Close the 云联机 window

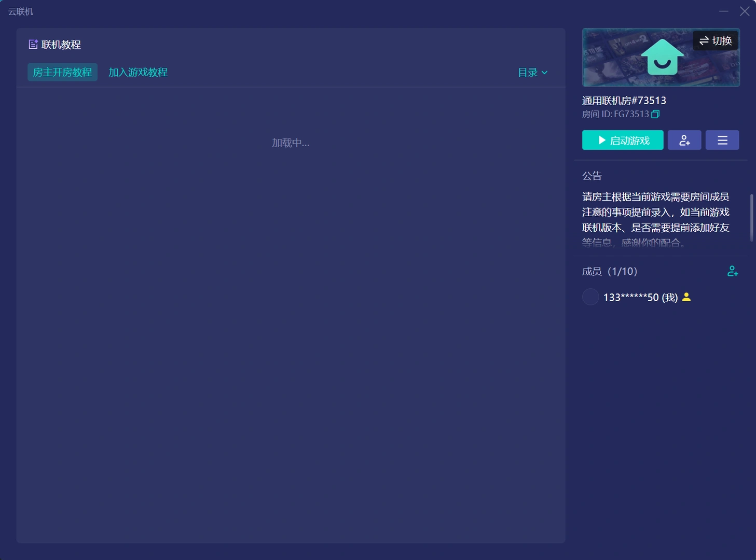[745, 11]
